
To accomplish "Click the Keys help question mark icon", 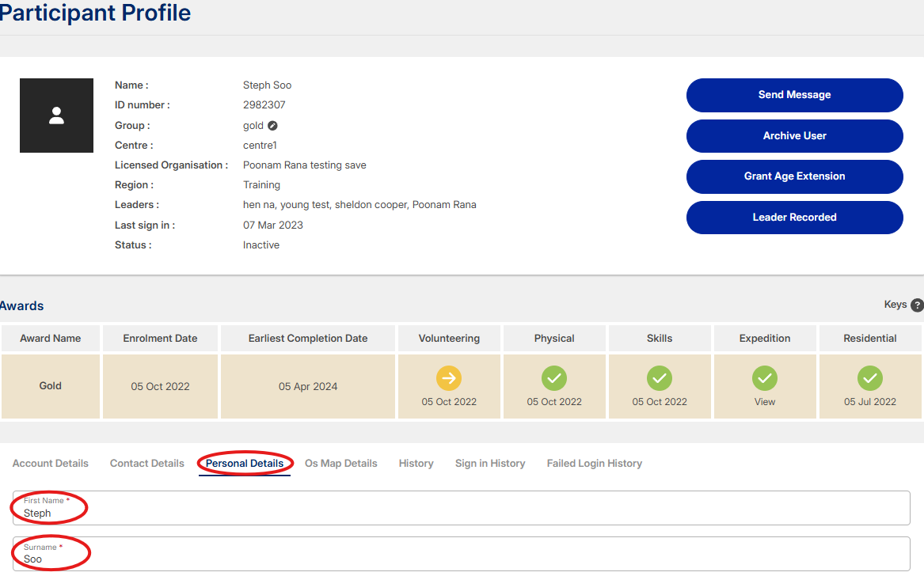I will pos(917,305).
